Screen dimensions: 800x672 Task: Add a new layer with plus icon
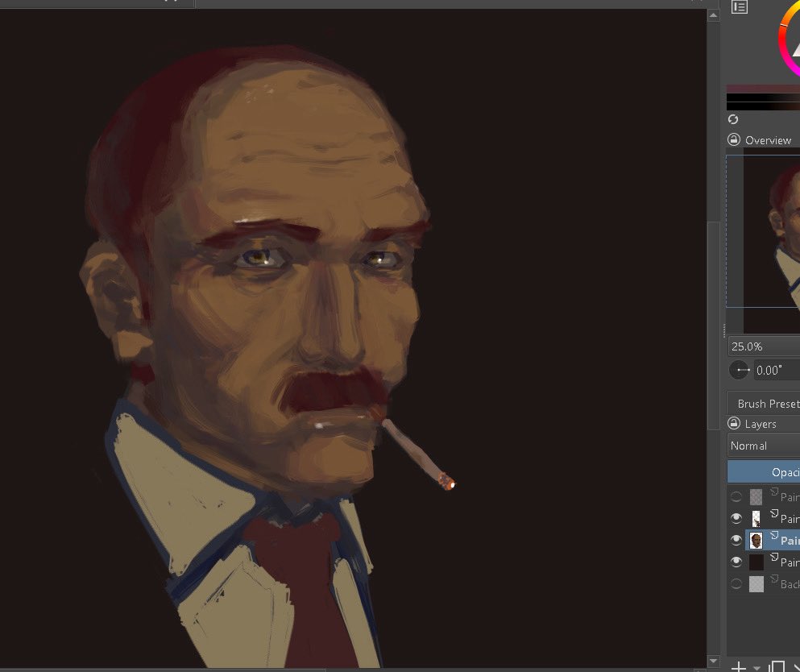point(738,666)
